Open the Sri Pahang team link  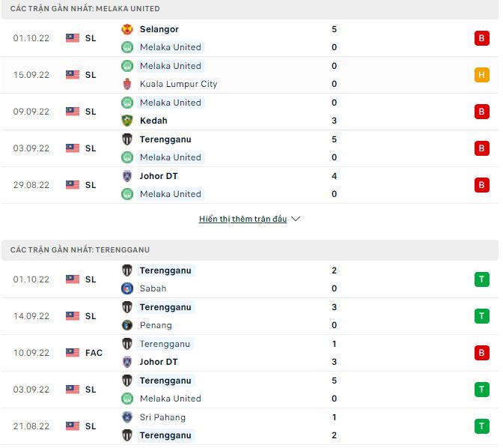pyautogui.click(x=162, y=417)
